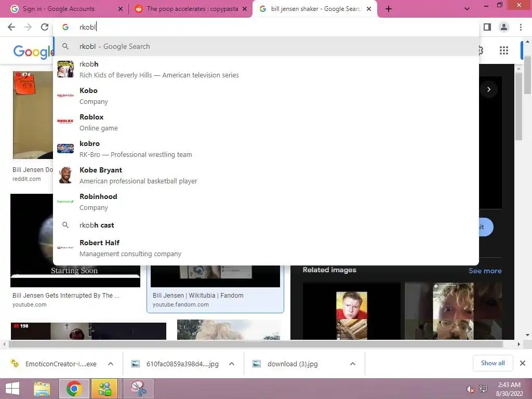Screen dimensions: 532x399
Task: Open related image of boy in red shirt
Action: pos(352,311)
